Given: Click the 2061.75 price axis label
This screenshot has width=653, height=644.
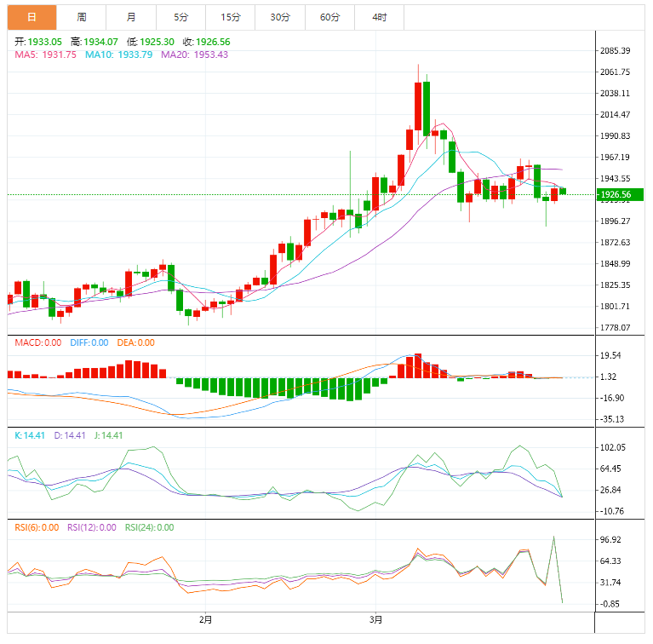Looking at the screenshot, I should coord(615,72).
